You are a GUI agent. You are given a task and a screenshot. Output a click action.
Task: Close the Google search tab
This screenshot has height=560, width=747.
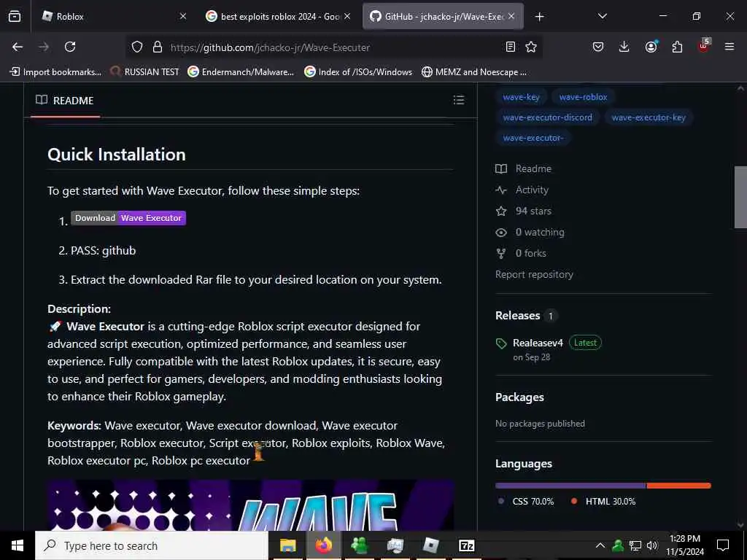[347, 16]
